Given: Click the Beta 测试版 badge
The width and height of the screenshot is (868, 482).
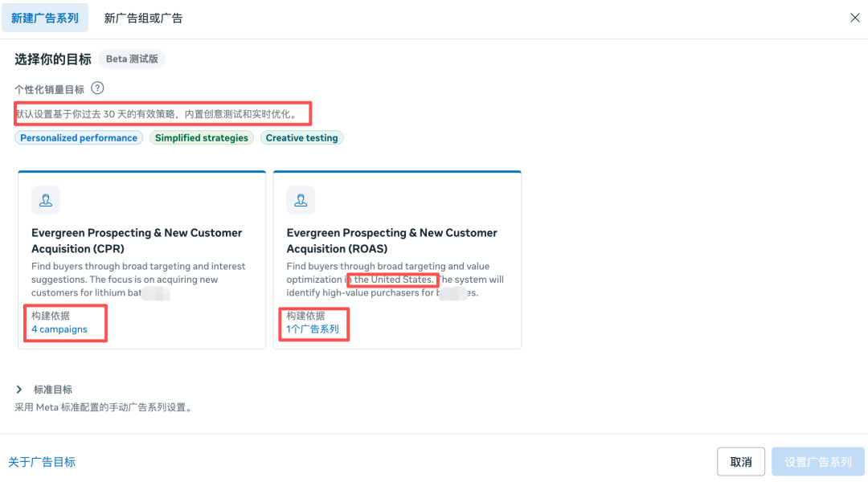Looking at the screenshot, I should (132, 59).
